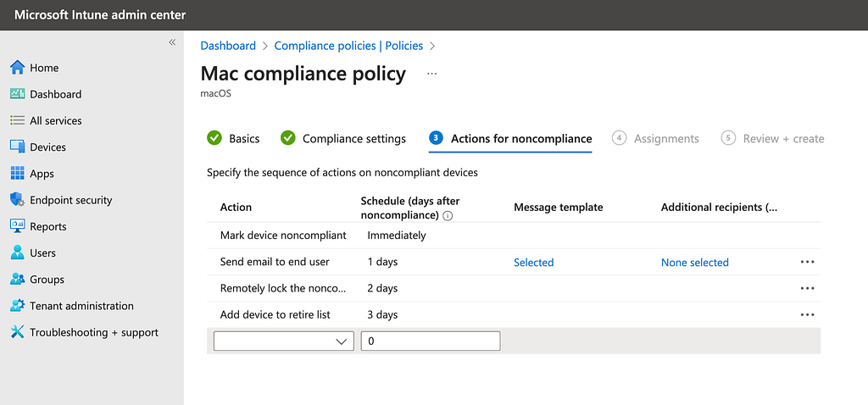The height and width of the screenshot is (405, 868).
Task: Click the Tenant administration gear icon
Action: (18, 306)
